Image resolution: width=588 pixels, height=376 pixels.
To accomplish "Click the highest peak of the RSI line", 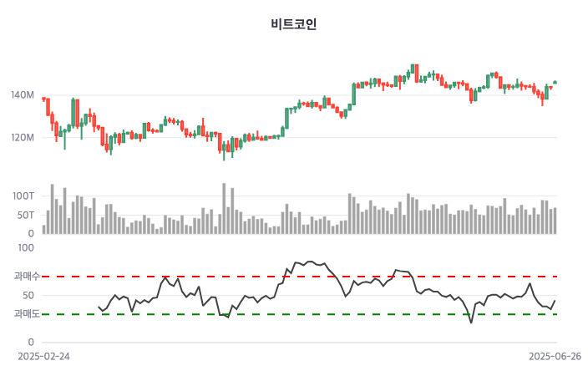I will (308, 262).
